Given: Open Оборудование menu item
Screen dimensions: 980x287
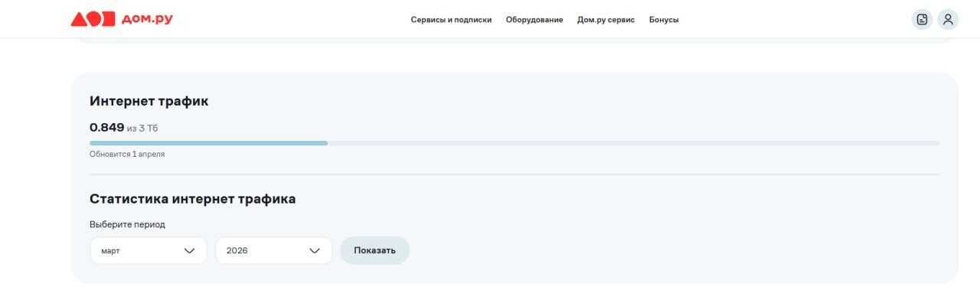Looking at the screenshot, I should (534, 20).
